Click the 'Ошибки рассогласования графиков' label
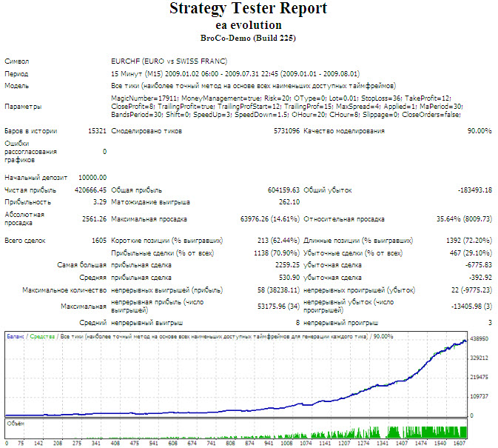The image size is (498, 448). click(31, 152)
